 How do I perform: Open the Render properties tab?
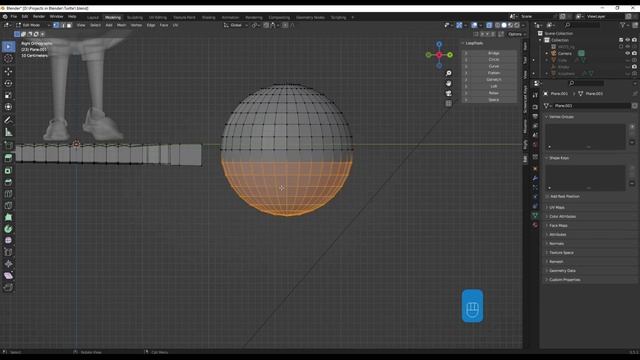(535, 107)
